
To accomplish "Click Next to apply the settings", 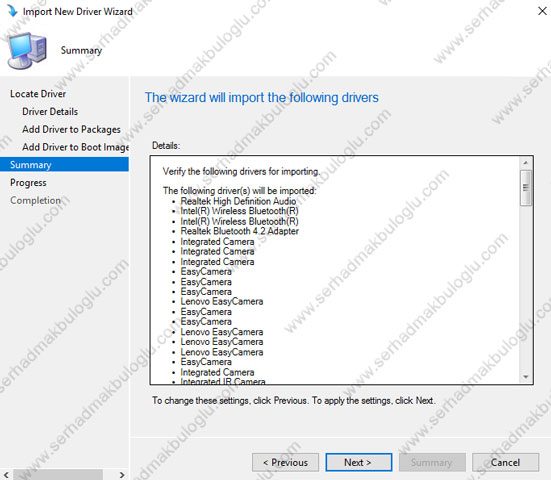I will (358, 462).
